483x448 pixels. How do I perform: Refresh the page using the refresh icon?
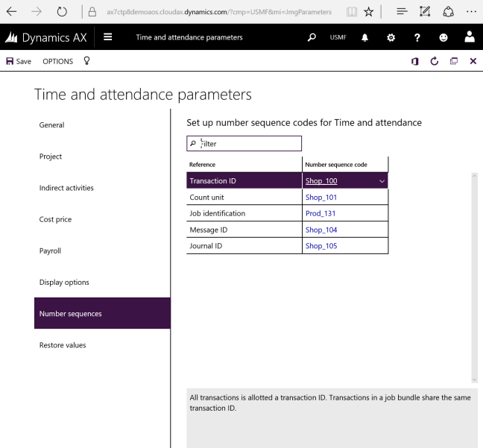(435, 61)
